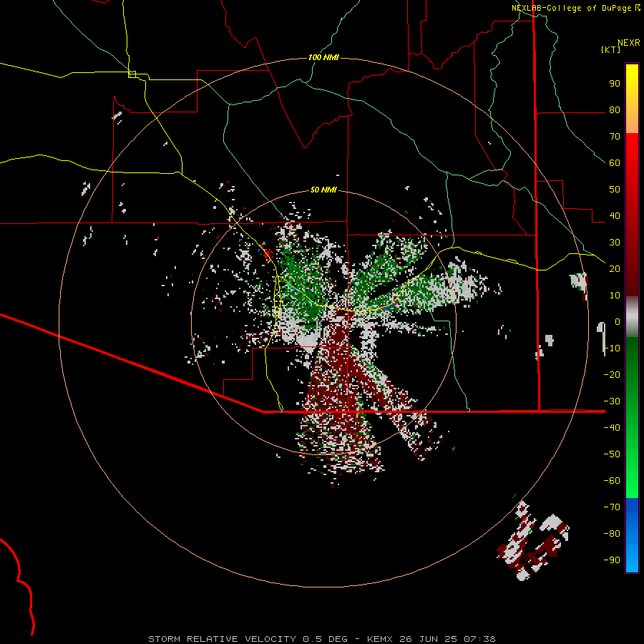Click the bright green segment of the color bar
The height and width of the screenshot is (644, 644).
(x=632, y=417)
